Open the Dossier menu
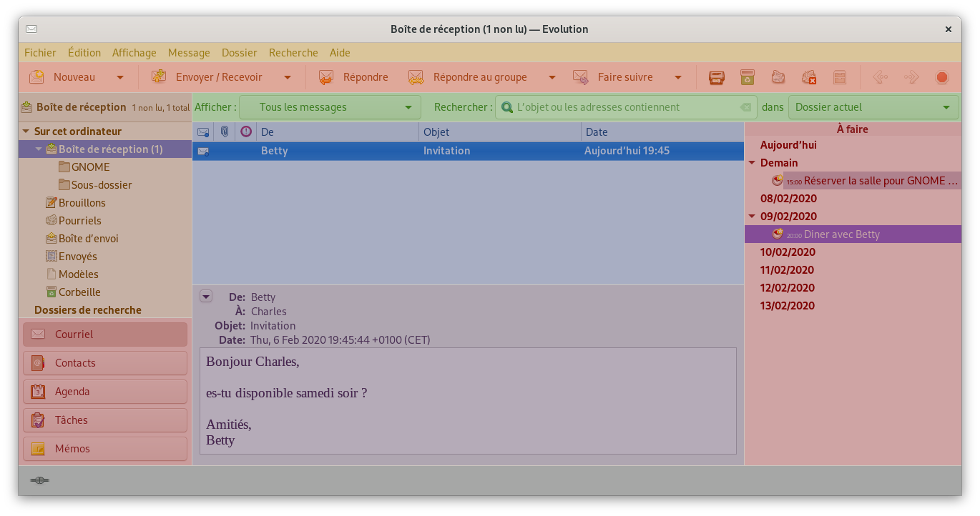The height and width of the screenshot is (516, 980). click(x=239, y=52)
